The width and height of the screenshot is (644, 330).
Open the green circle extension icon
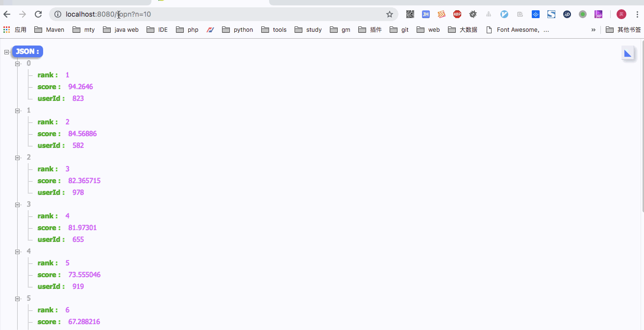pyautogui.click(x=583, y=14)
